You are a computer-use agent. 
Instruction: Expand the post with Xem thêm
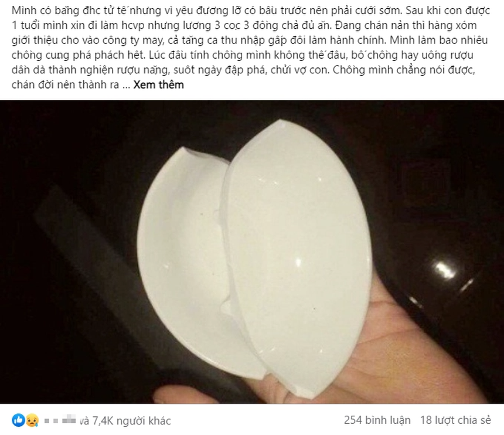[158, 85]
